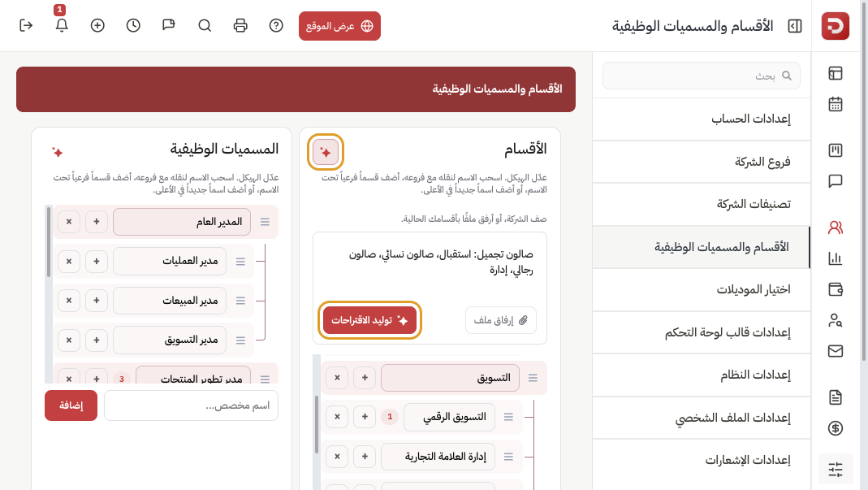Toggle AI sparkle button in الأقسام card

326,152
